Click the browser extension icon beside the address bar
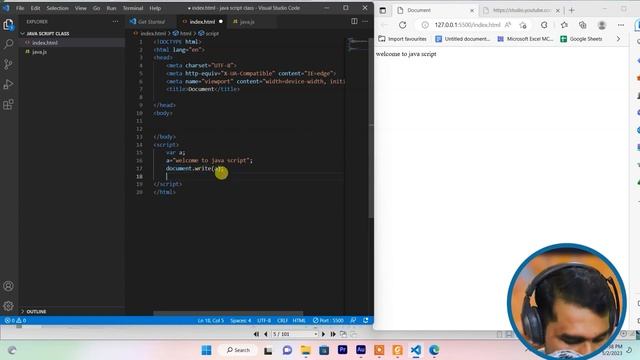This screenshot has width=640, height=360. tap(544, 25)
